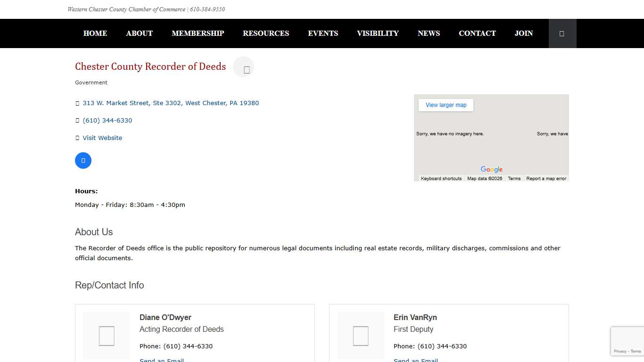The width and height of the screenshot is (644, 362).
Task: Select the RESOURCES navigation item
Action: click(266, 33)
